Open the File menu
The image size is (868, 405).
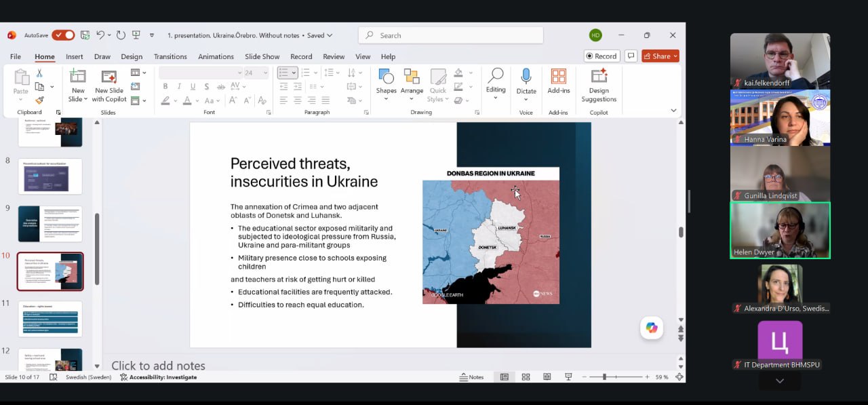(x=15, y=56)
